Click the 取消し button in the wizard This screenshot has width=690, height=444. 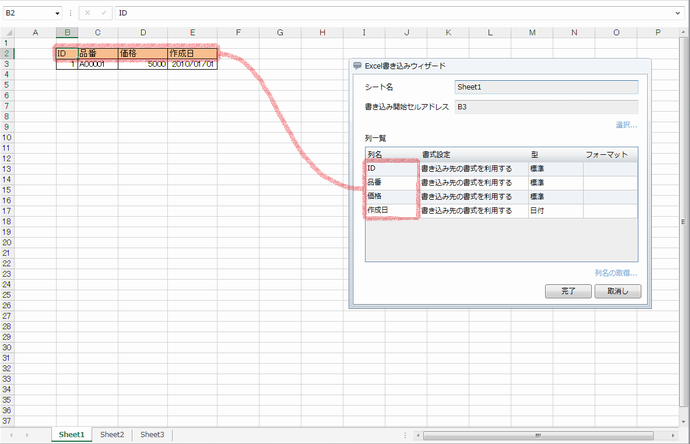[x=616, y=291]
